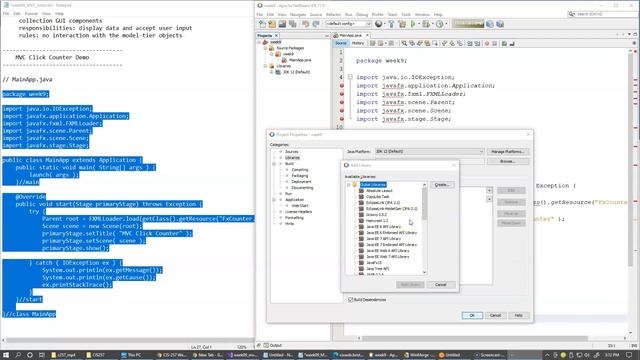Select Hamcrest 1.3 library
Screen dimensions: 640x360
pos(377,221)
